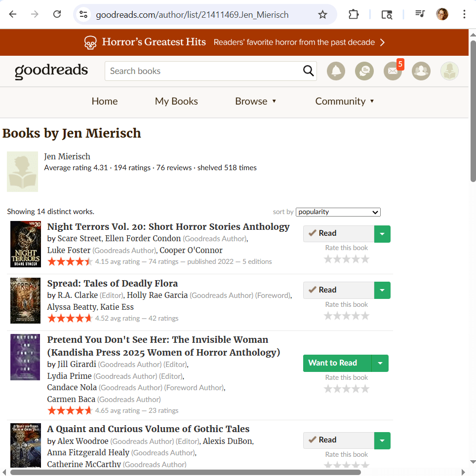This screenshot has width=476, height=476.
Task: Go to My Books tab
Action: [176, 102]
